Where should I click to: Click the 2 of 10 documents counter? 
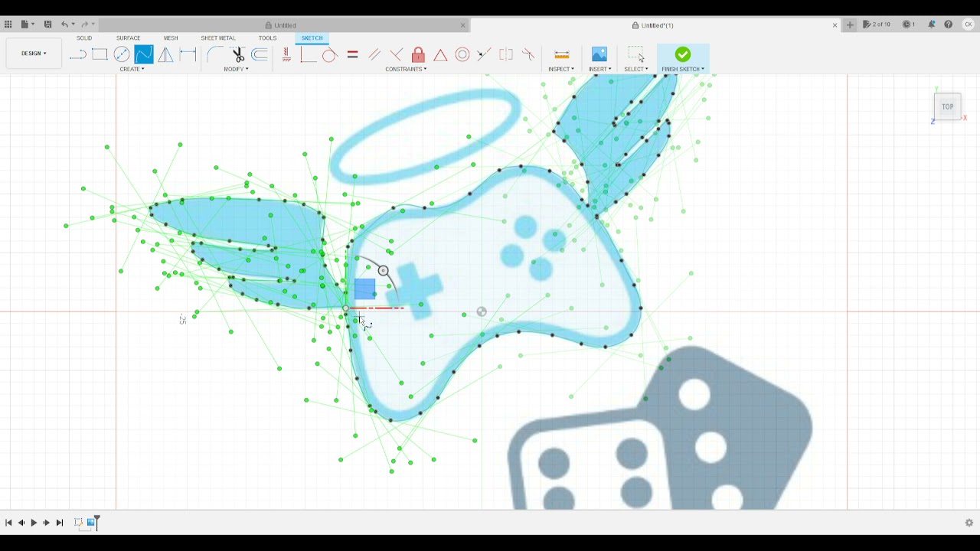877,24
